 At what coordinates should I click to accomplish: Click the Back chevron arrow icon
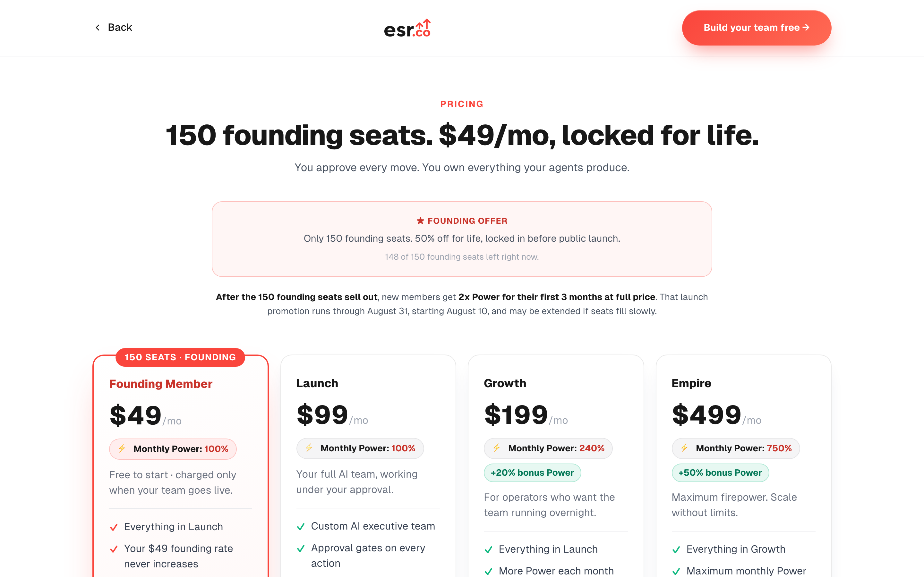[98, 28]
